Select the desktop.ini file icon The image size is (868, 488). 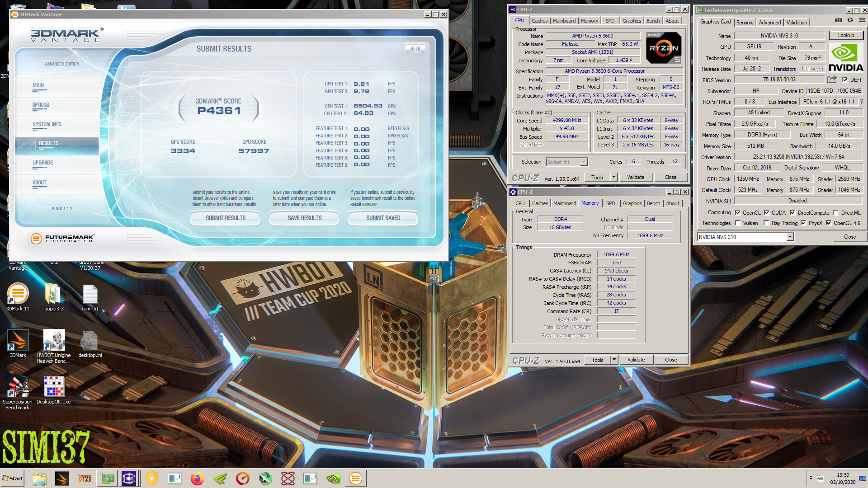(x=90, y=343)
